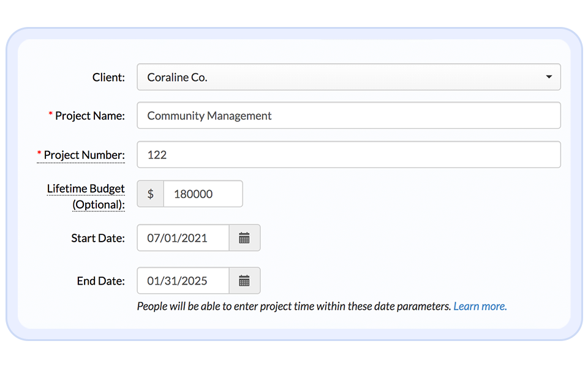The image size is (588, 368).
Task: Click the calendar icon beside 07/01/2021
Action: pos(244,237)
